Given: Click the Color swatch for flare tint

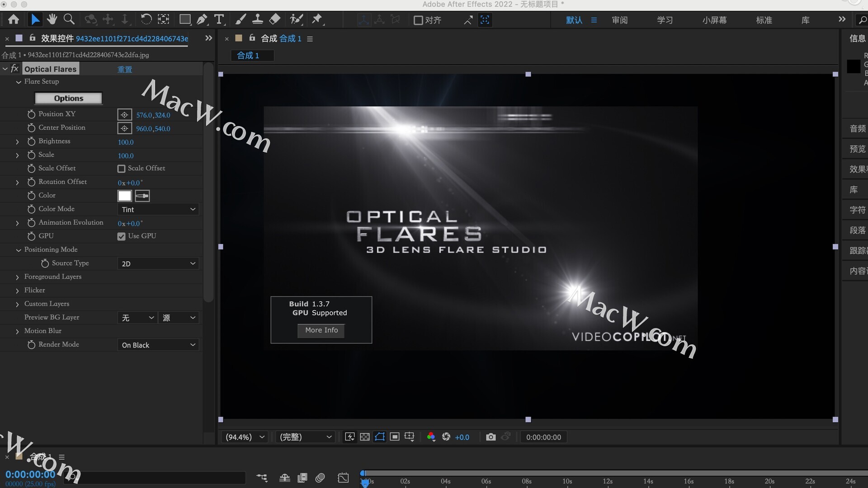Looking at the screenshot, I should (124, 196).
